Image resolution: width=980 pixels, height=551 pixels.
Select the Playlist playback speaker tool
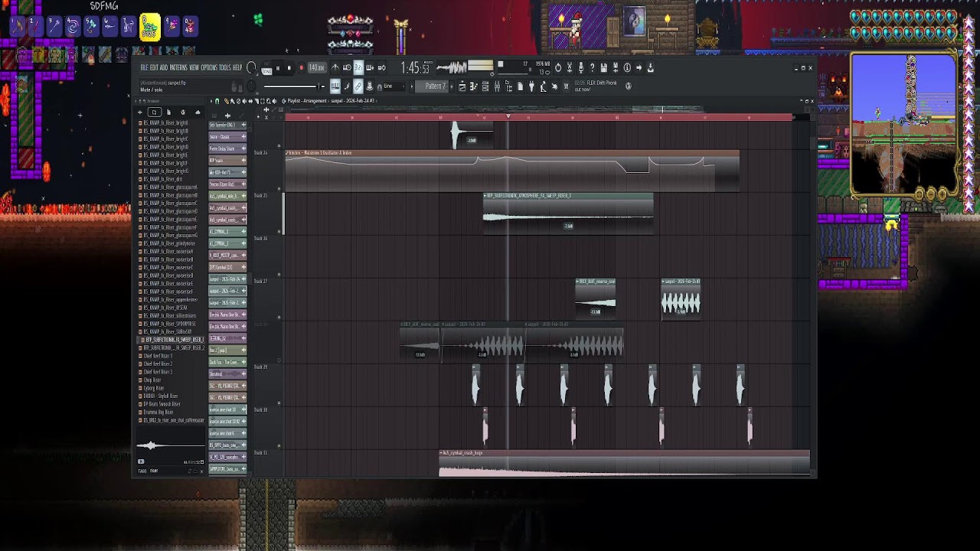274,101
